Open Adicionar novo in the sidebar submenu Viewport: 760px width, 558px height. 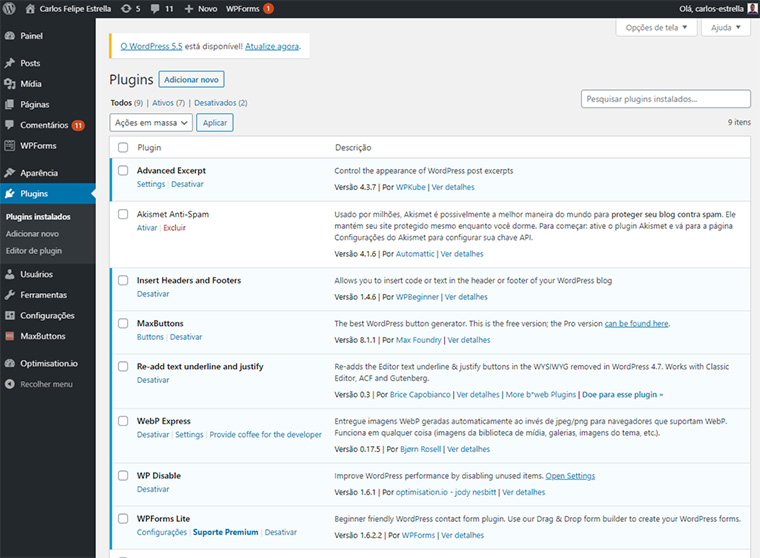coord(32,234)
